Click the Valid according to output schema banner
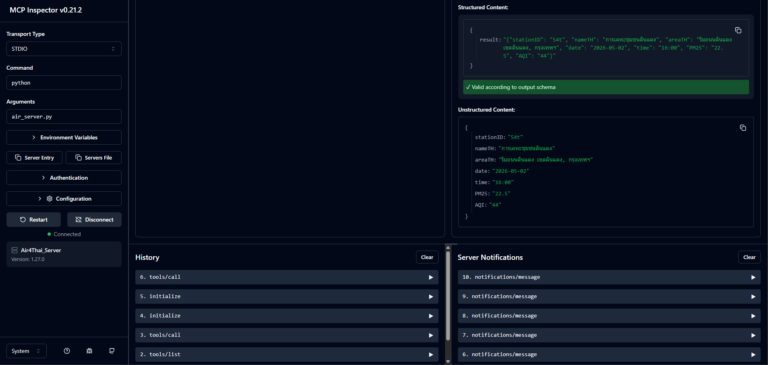This screenshot has width=768, height=365. (606, 87)
